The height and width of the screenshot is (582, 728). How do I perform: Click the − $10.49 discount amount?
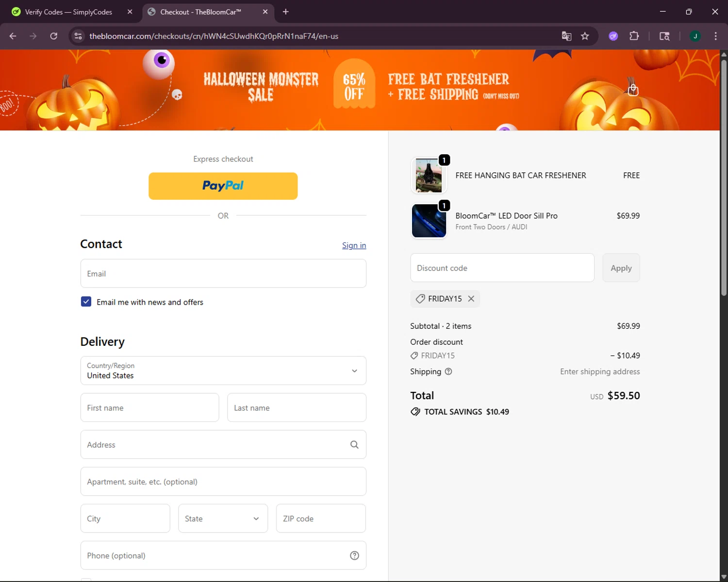(x=625, y=356)
